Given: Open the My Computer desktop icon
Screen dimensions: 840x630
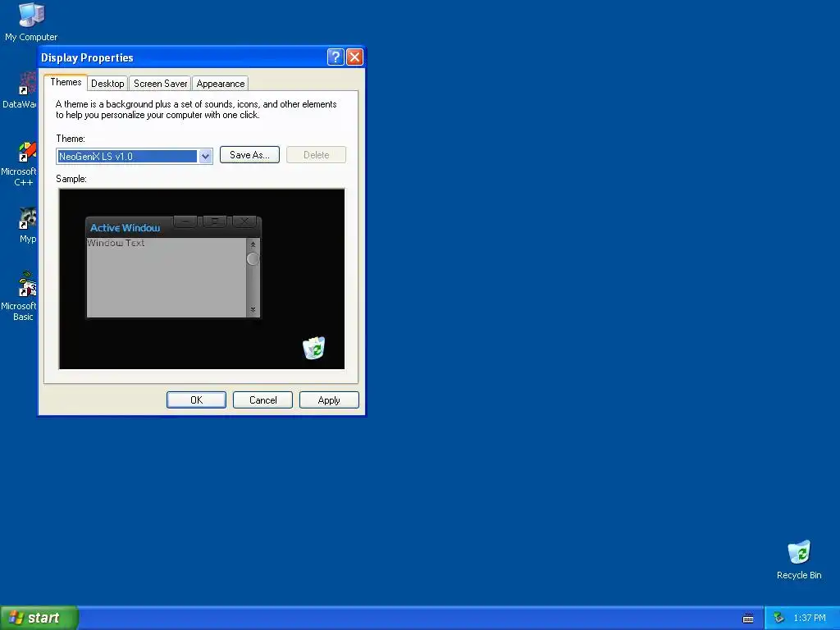Looking at the screenshot, I should coord(31,21).
